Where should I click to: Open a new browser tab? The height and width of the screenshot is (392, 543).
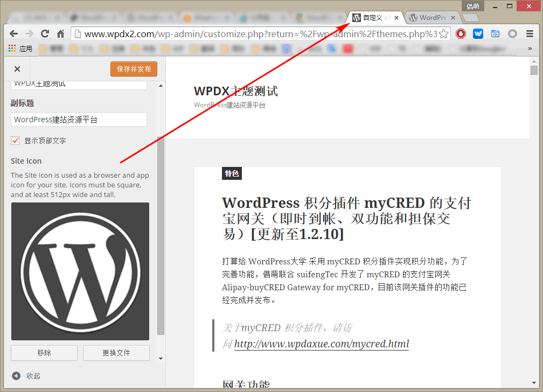[x=471, y=17]
